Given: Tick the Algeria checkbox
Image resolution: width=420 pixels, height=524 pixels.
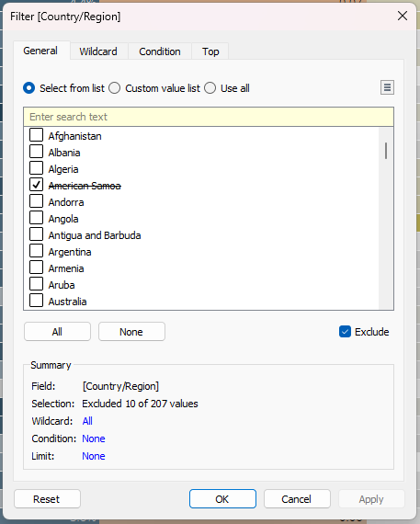Looking at the screenshot, I should tap(36, 168).
